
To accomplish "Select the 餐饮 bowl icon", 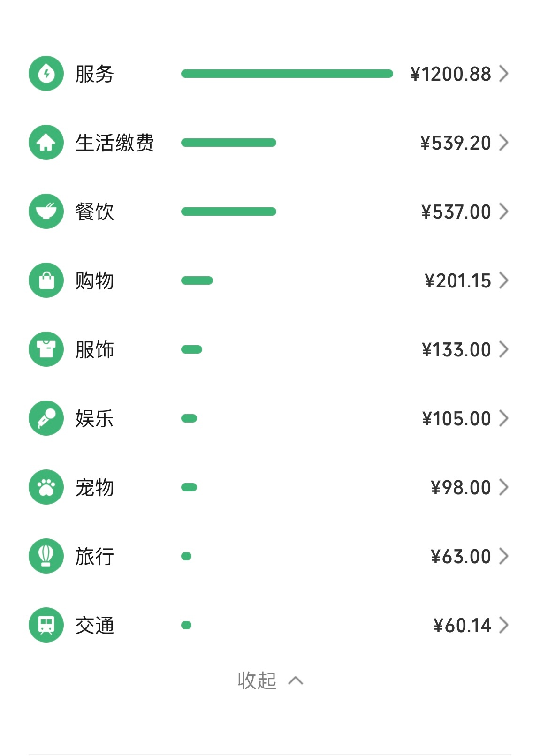I will coord(46,212).
